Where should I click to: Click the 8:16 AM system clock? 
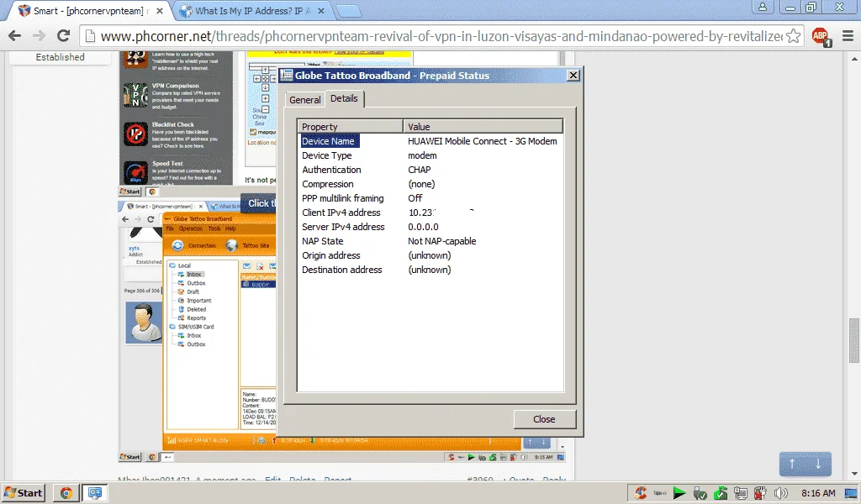point(818,493)
